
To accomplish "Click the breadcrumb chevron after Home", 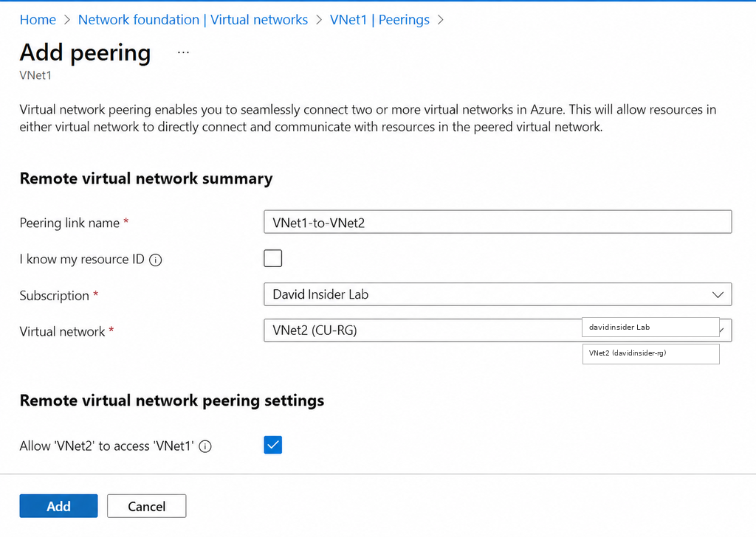I will (67, 20).
